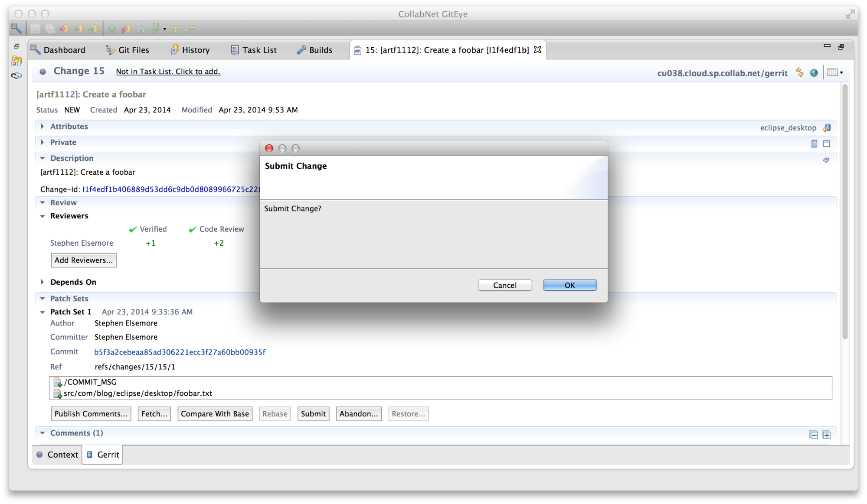Click Not in Task List to add it
867x504 pixels.
(x=168, y=71)
